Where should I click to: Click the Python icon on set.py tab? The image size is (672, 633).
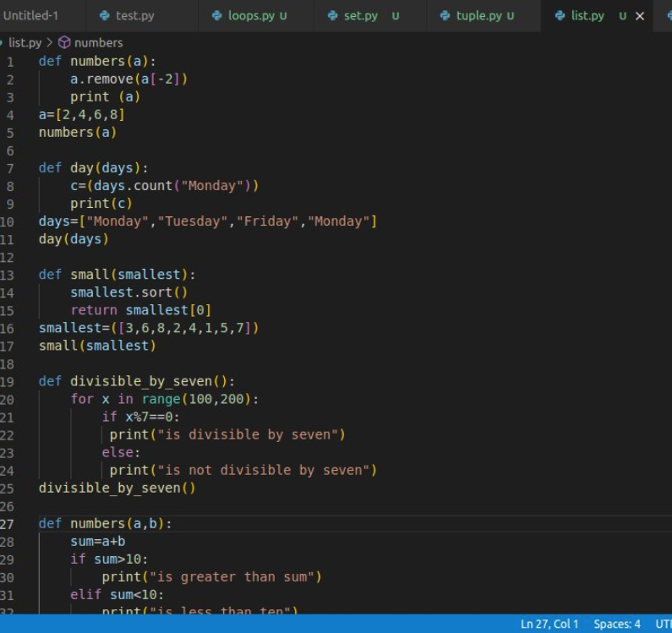pos(332,16)
